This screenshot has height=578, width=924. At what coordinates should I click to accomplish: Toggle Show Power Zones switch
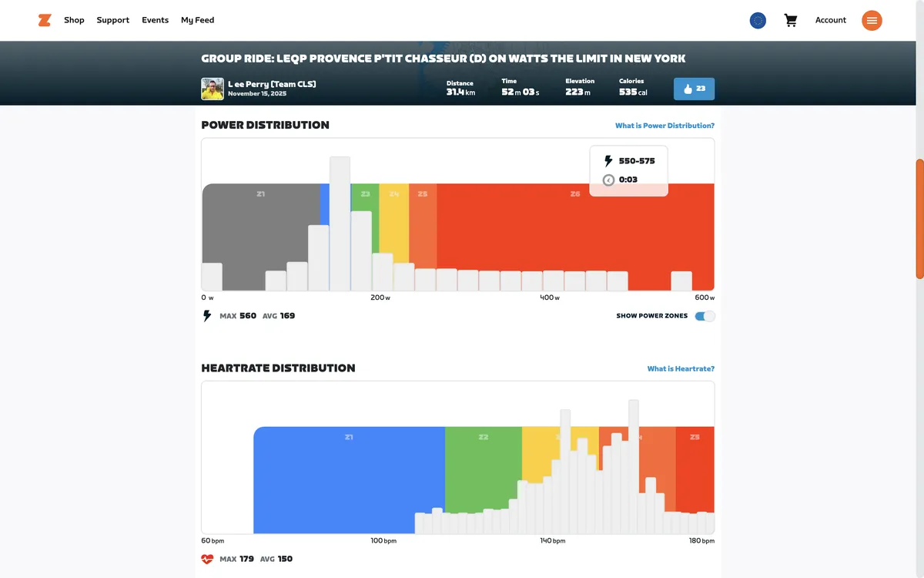click(x=705, y=316)
